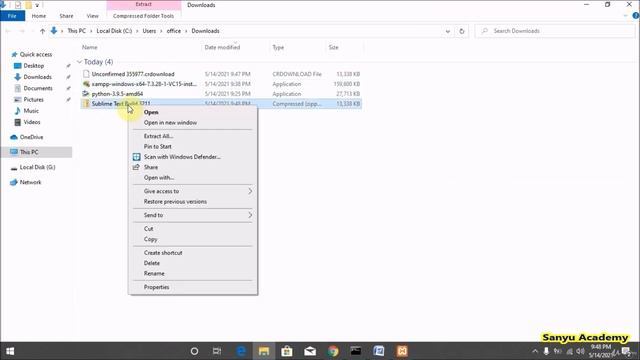Viewport: 640px width, 360px height.
Task: Open Desktop in the navigation pane
Action: click(x=33, y=66)
